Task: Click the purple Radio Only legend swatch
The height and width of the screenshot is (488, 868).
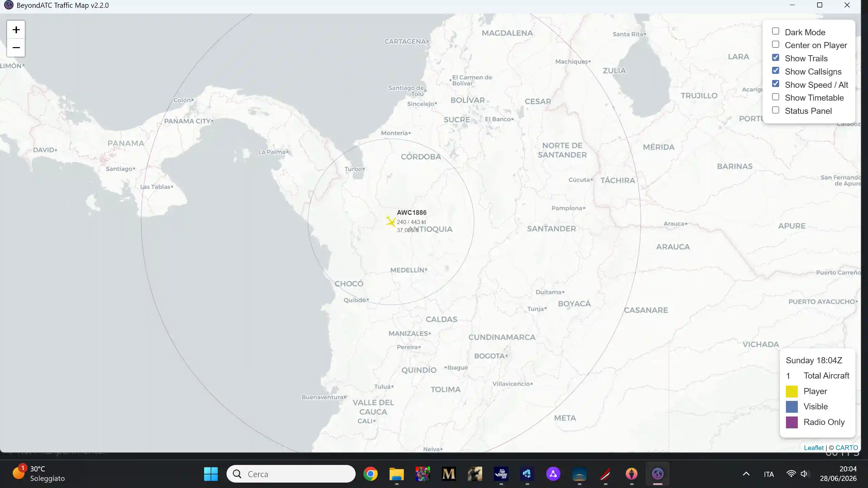Action: click(x=792, y=422)
